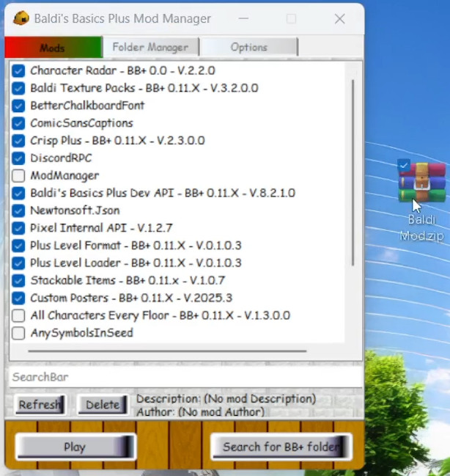The image size is (450, 476).
Task: Open the Options tab
Action: (x=248, y=47)
